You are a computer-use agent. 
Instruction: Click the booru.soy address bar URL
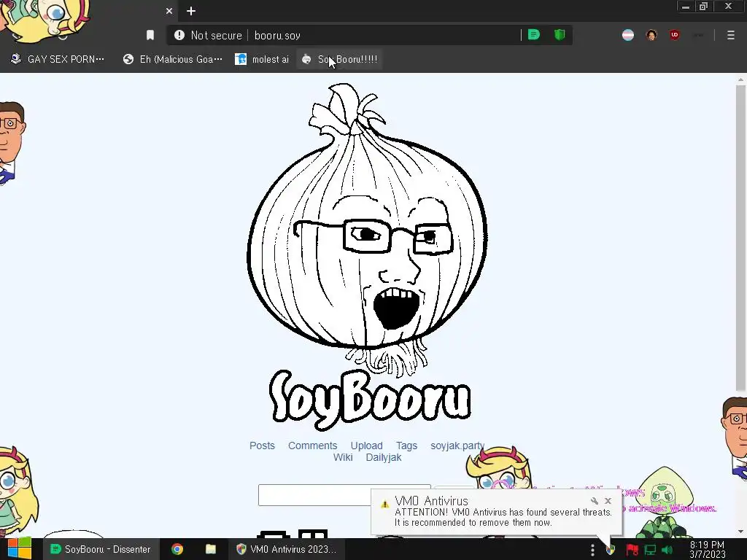coord(277,35)
